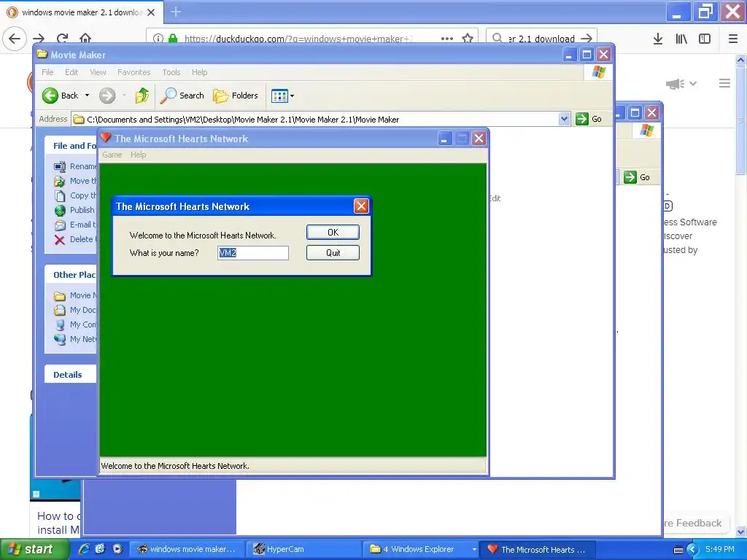Toggle the Folders pane button
The image size is (747, 560).
point(236,96)
